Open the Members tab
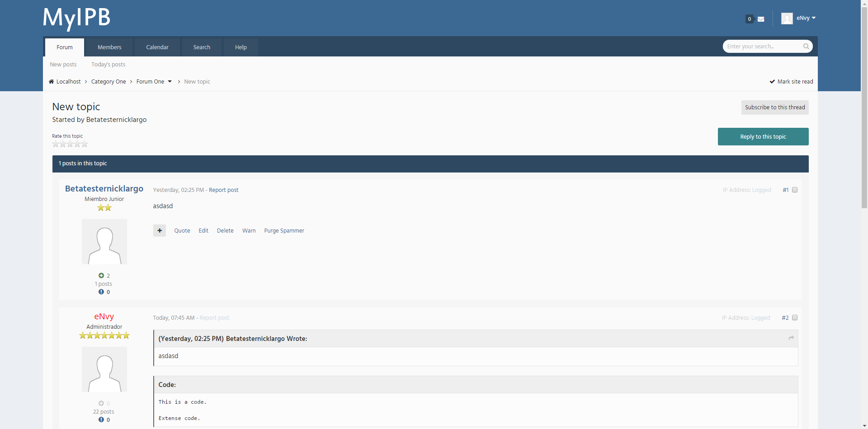The image size is (868, 429). (109, 47)
